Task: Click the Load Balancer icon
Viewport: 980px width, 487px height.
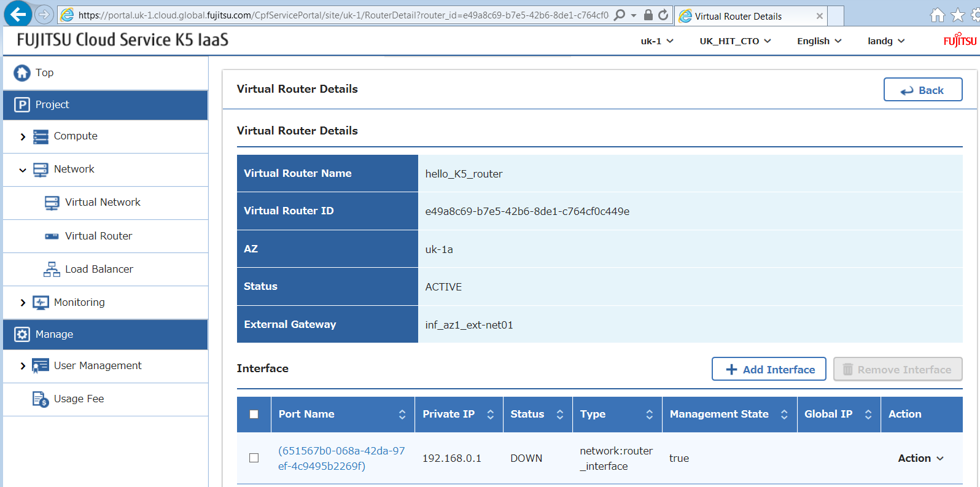Action: (x=52, y=270)
